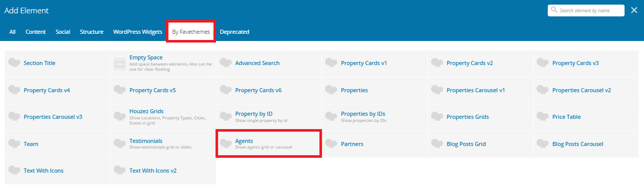Screen dimensions: 644x188
Task: Click the Agents element cloud icon
Action: click(226, 143)
